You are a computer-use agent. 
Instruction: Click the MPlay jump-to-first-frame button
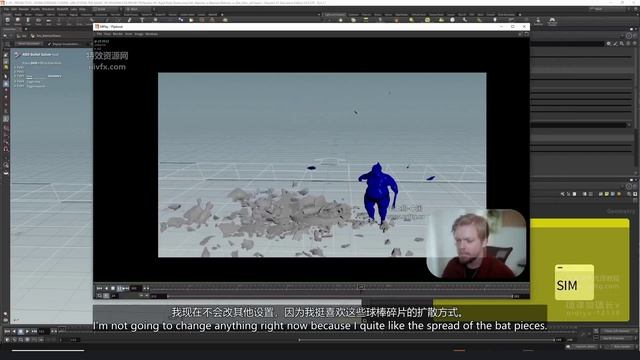coord(99,288)
